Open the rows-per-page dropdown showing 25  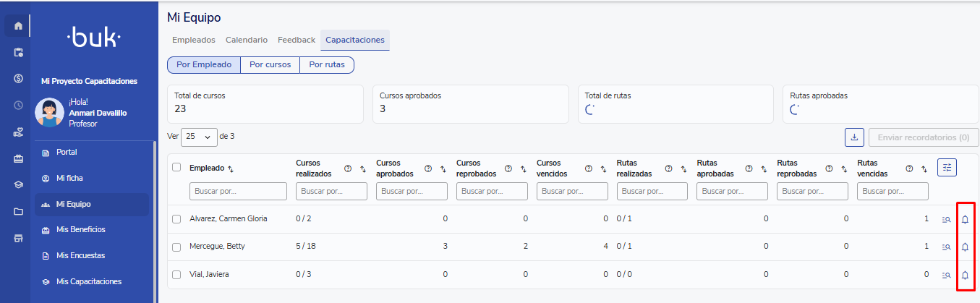click(x=200, y=136)
